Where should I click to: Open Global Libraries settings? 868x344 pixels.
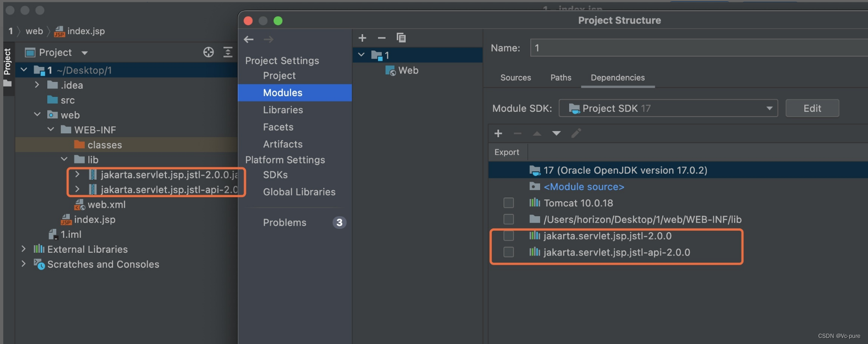(299, 192)
